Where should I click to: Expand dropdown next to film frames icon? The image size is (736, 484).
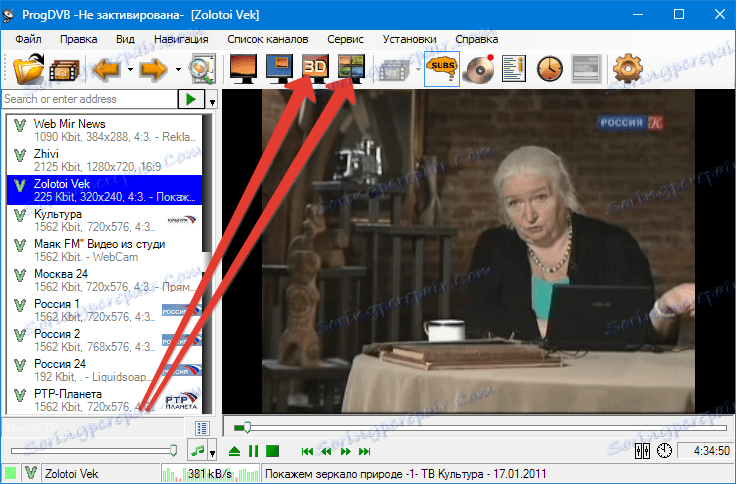[418, 69]
